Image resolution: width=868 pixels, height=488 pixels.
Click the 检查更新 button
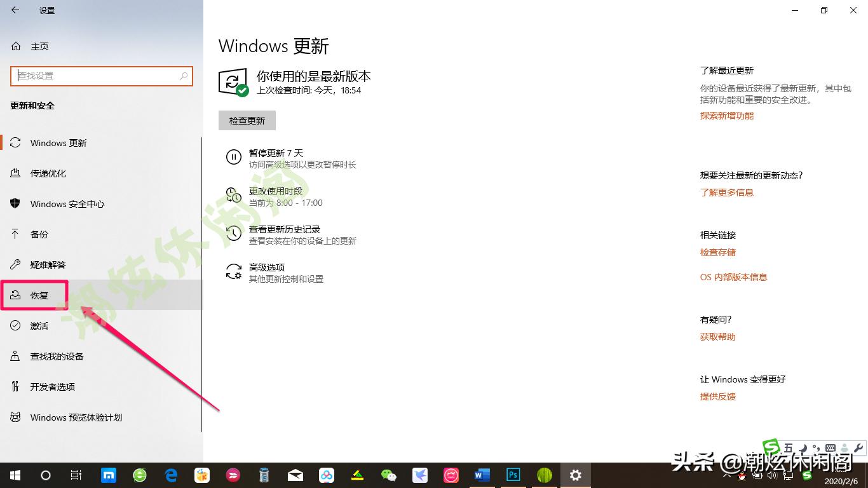247,120
